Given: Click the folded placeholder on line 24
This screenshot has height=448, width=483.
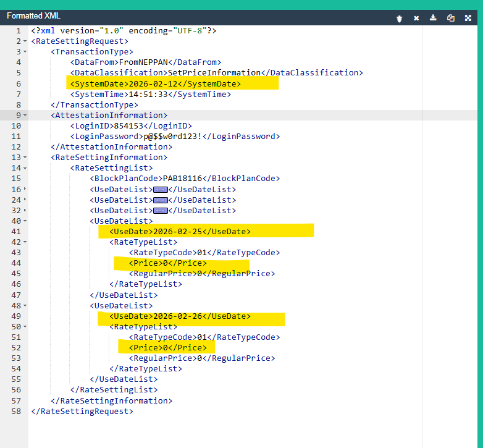Looking at the screenshot, I should [x=161, y=200].
